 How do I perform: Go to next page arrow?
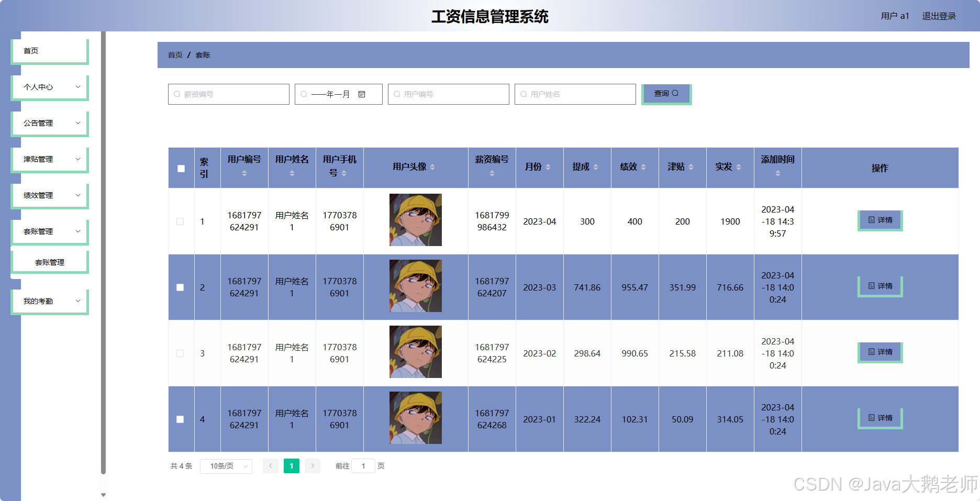[313, 466]
